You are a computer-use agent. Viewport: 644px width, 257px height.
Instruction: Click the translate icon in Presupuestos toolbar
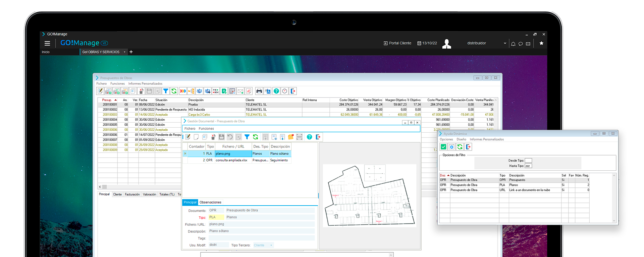[267, 91]
